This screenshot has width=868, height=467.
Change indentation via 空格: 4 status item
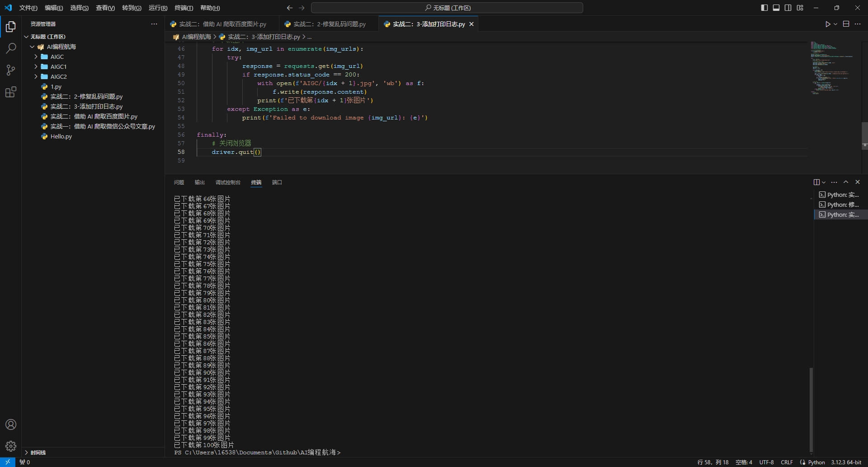(x=744, y=462)
